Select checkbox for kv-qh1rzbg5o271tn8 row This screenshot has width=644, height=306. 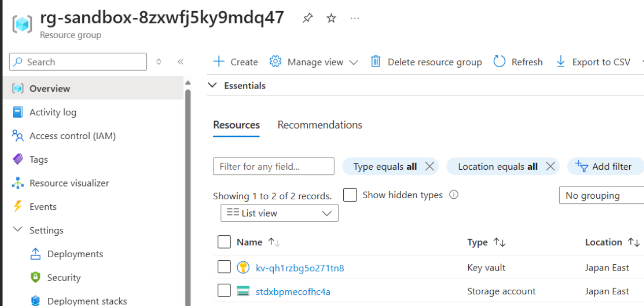tap(224, 267)
